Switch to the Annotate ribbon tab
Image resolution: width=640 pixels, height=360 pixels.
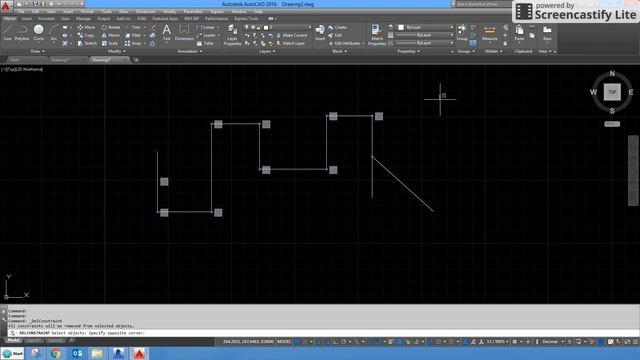(46, 18)
